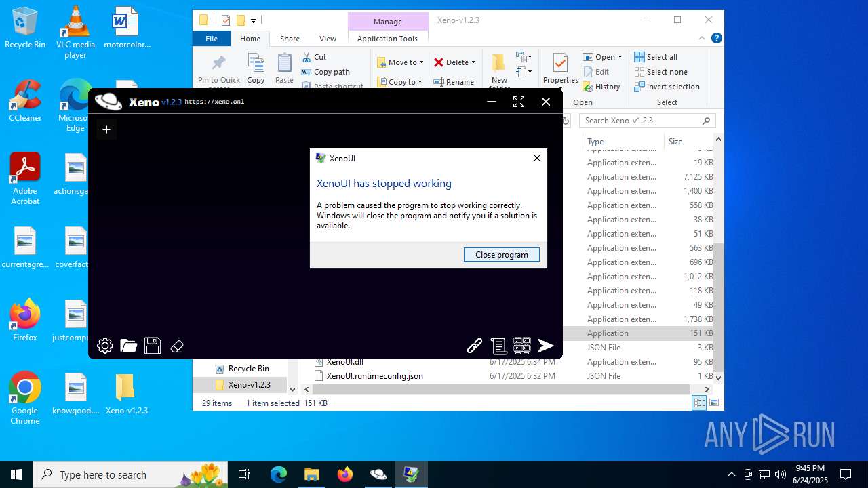868x488 pixels.
Task: Switch to the Share ribbon tab
Action: [x=290, y=39]
